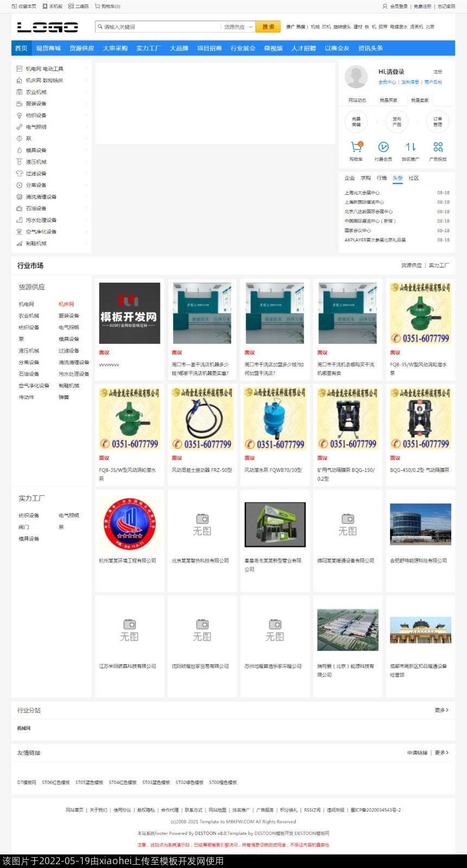Click the 购物车 shopping cart icon in user panel
467x868 pixels.
[x=356, y=147]
